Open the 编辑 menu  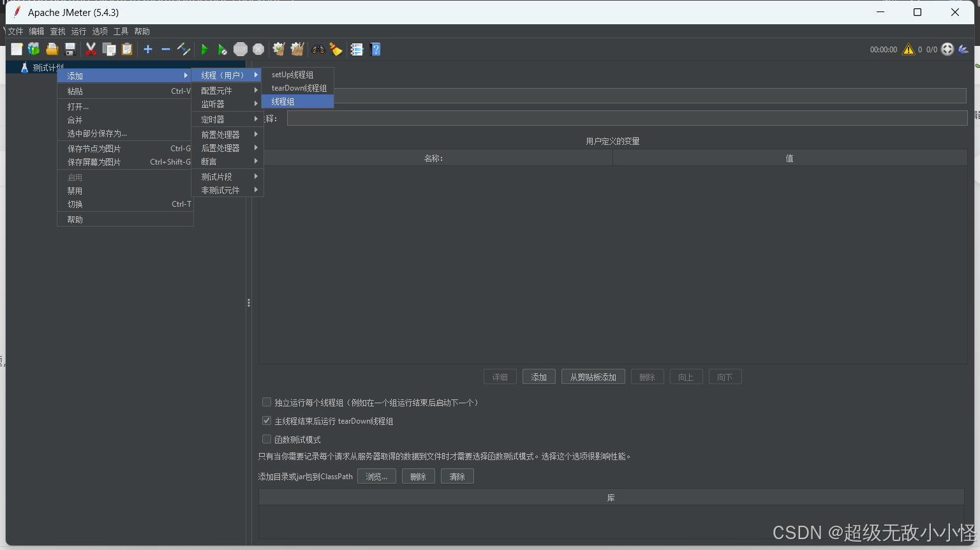click(x=37, y=31)
